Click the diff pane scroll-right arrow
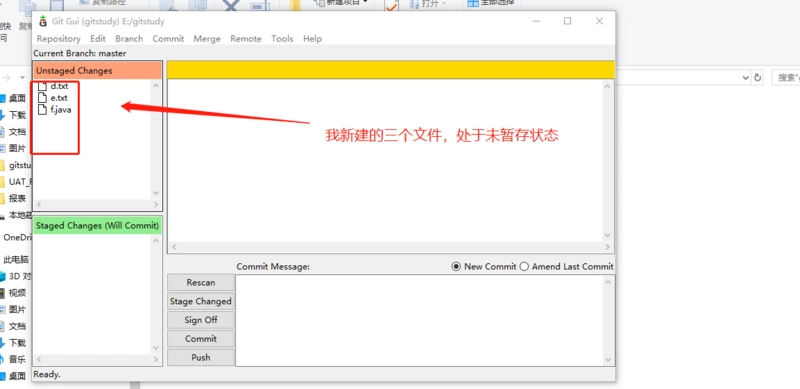 pyautogui.click(x=607, y=247)
